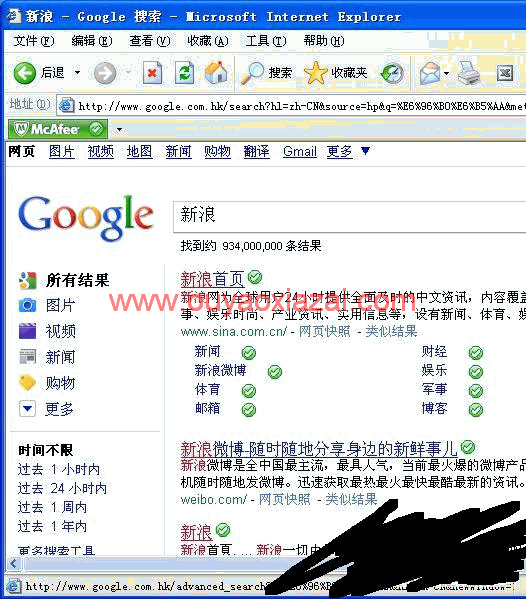The image size is (526, 599).
Task: Click McAfee check mark next to 财经
Action: point(476,353)
